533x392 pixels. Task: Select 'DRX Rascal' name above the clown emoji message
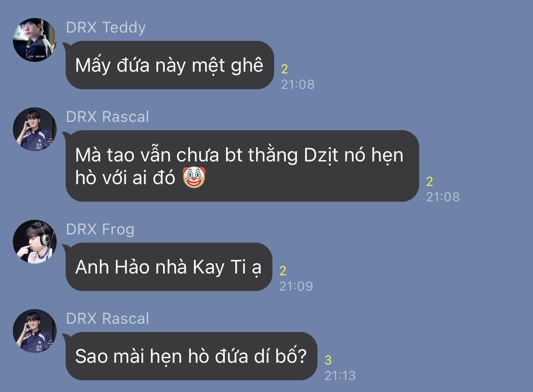(108, 117)
